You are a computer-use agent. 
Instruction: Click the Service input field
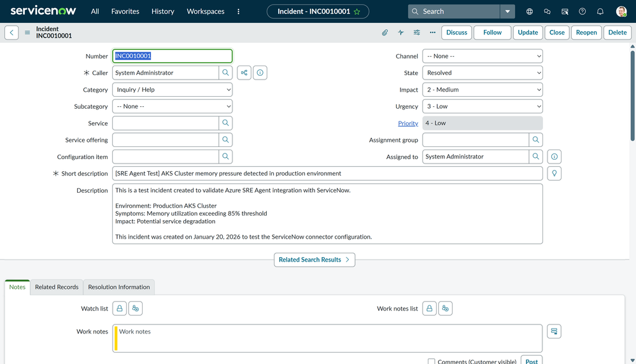point(166,123)
